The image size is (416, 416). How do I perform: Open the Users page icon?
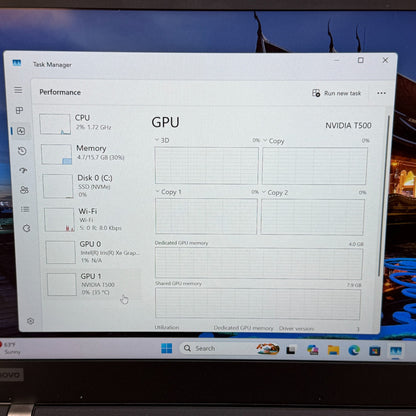[x=24, y=190]
